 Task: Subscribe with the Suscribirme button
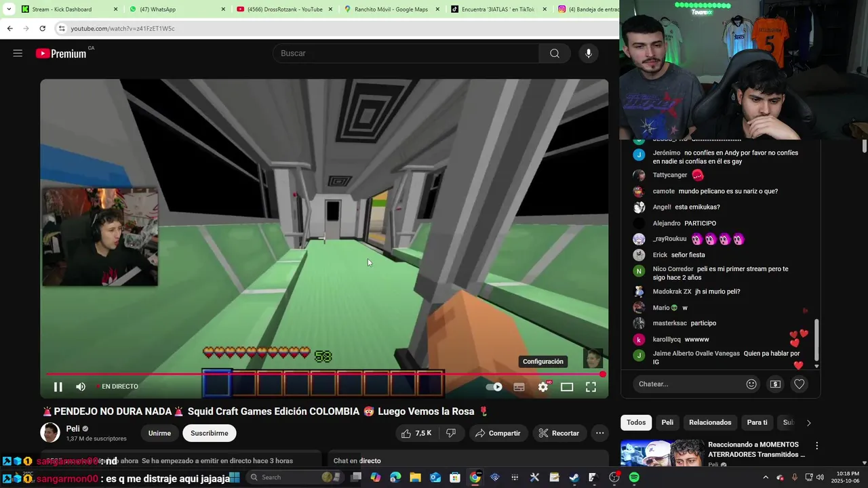(210, 433)
